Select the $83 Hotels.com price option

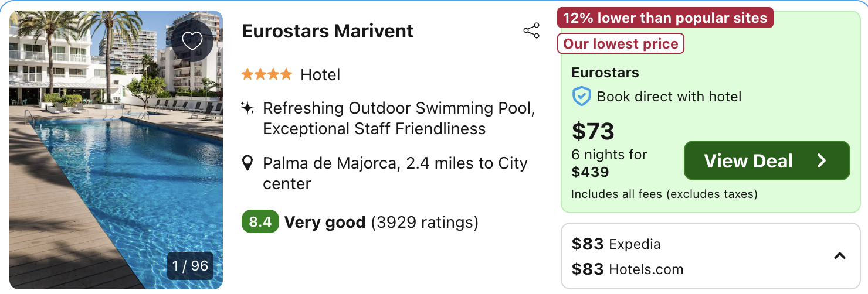(627, 269)
